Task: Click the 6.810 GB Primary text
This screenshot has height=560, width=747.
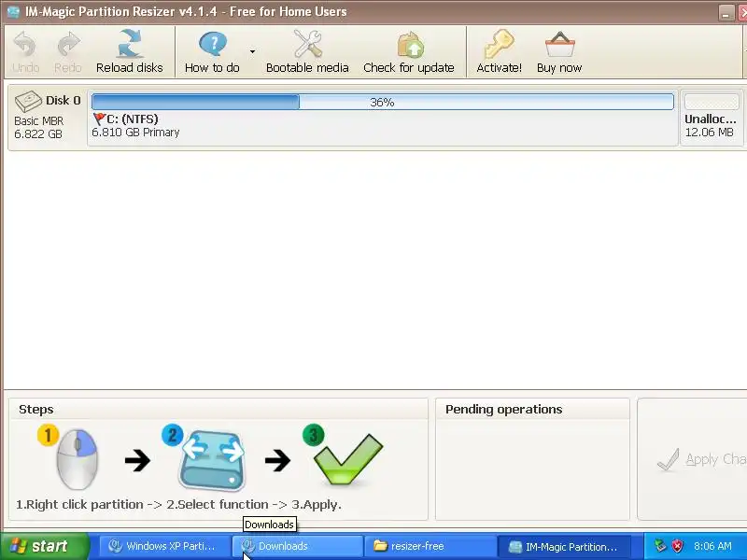Action: (x=135, y=133)
